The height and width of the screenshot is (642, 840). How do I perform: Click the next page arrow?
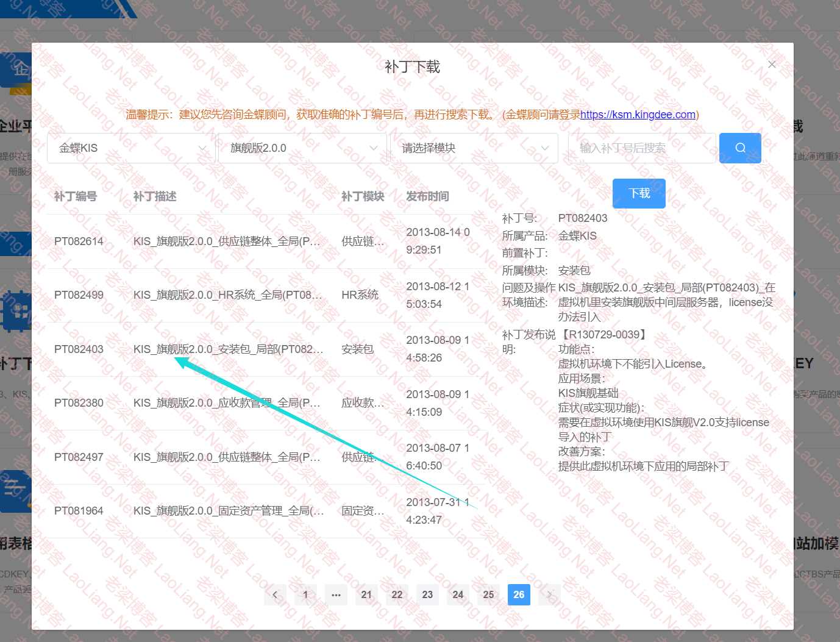(x=549, y=594)
